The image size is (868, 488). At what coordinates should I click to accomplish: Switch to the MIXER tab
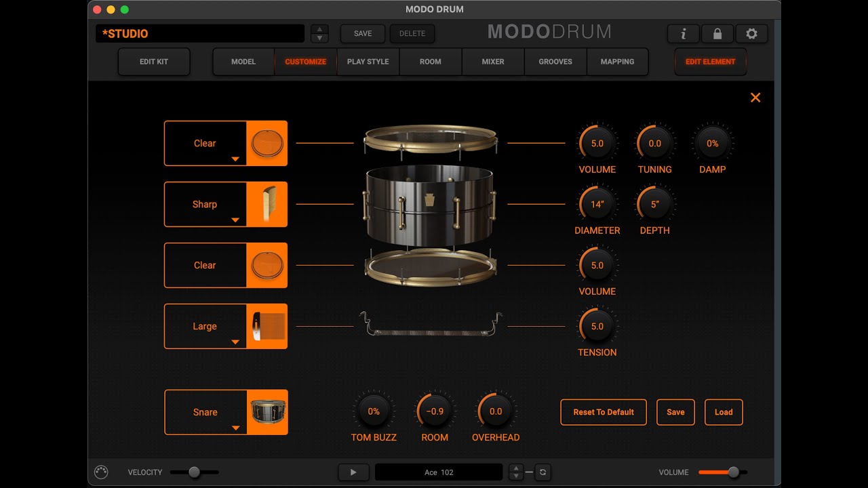click(493, 62)
